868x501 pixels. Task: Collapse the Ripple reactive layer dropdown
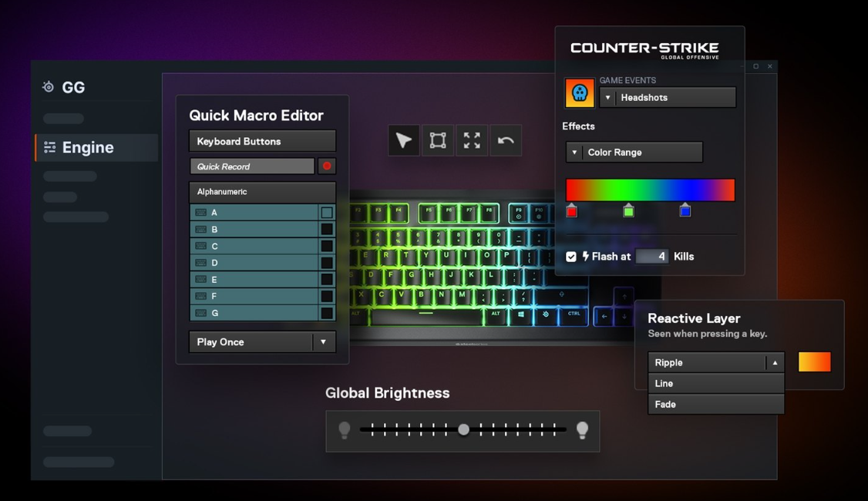[775, 362]
